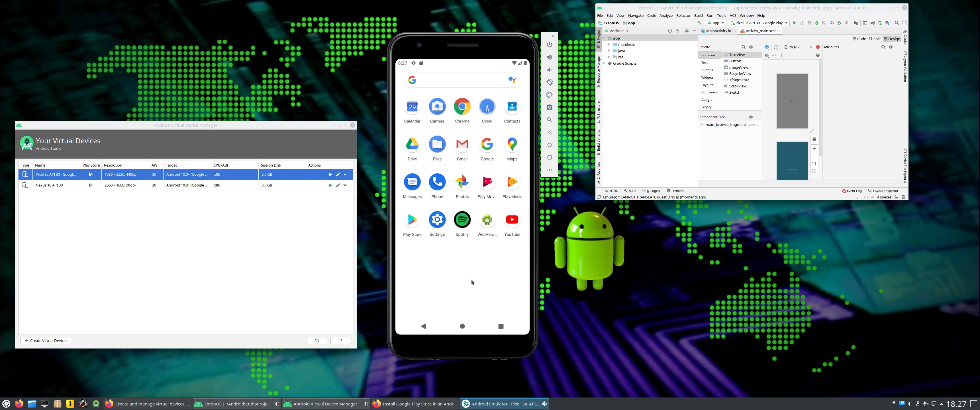
Task: Open the Play Store app in emulator
Action: (x=412, y=220)
